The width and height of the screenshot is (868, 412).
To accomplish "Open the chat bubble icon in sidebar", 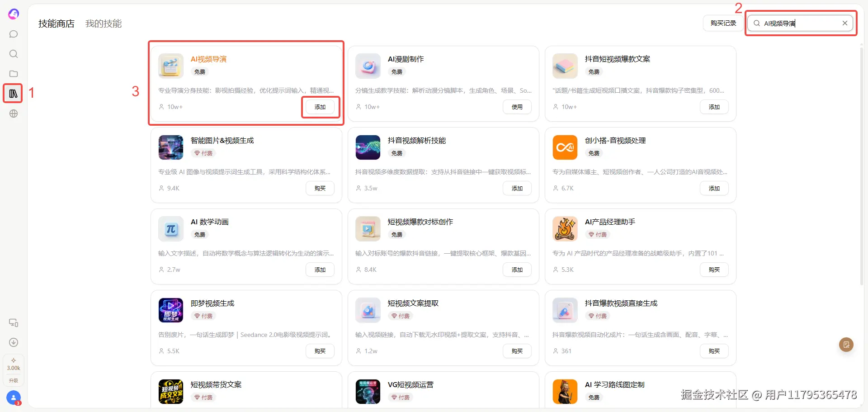I will [14, 34].
